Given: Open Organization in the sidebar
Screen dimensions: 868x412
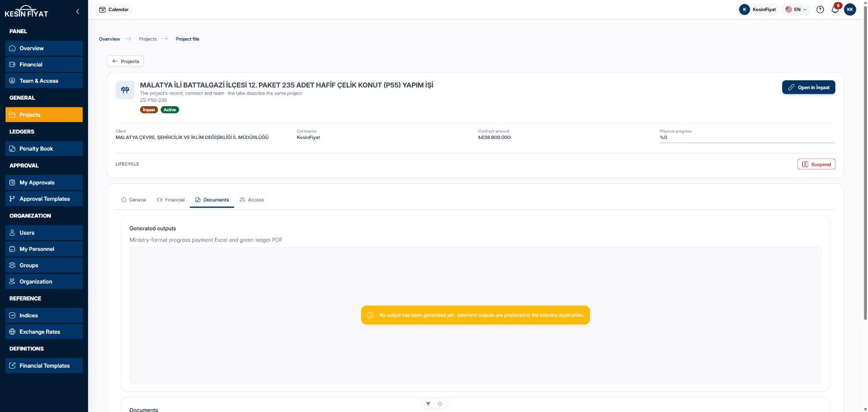Looking at the screenshot, I should [x=44, y=281].
